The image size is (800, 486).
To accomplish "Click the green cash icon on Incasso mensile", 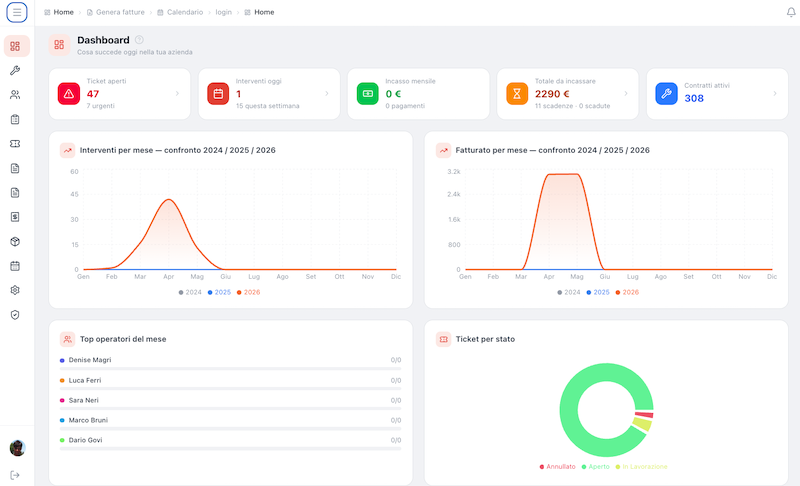I will click(368, 94).
